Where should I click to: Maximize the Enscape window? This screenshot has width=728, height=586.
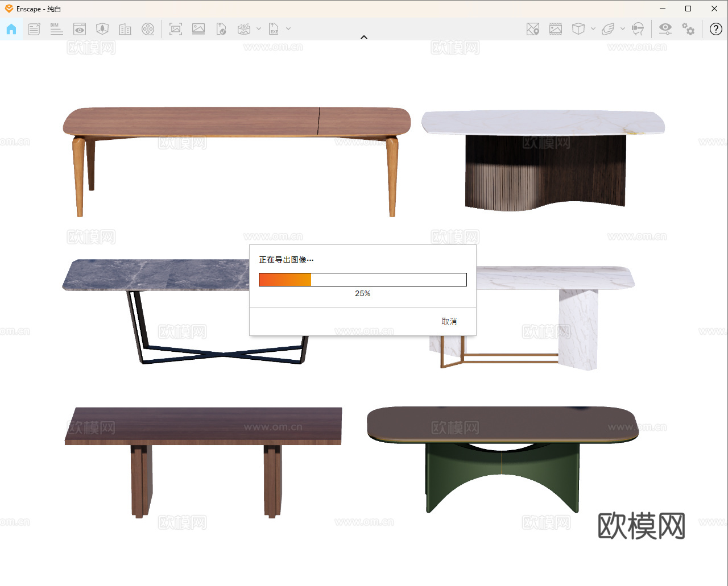tap(688, 9)
